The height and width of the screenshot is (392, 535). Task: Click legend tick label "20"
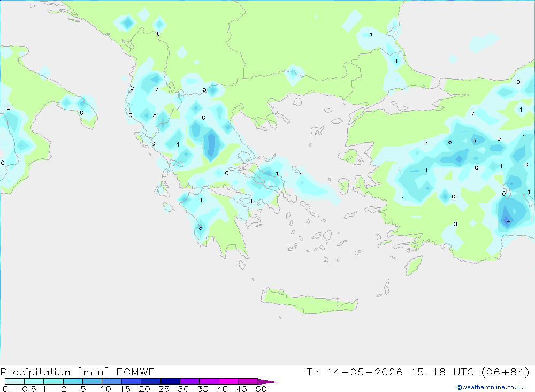pos(144,389)
